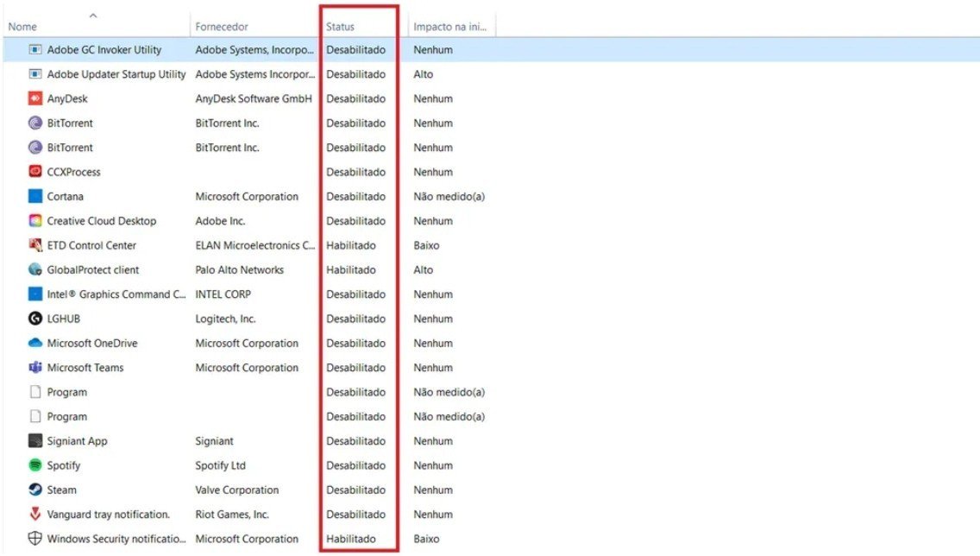Click the "Valve Corporation" vendor cell
The image size is (980, 556).
[x=237, y=489]
